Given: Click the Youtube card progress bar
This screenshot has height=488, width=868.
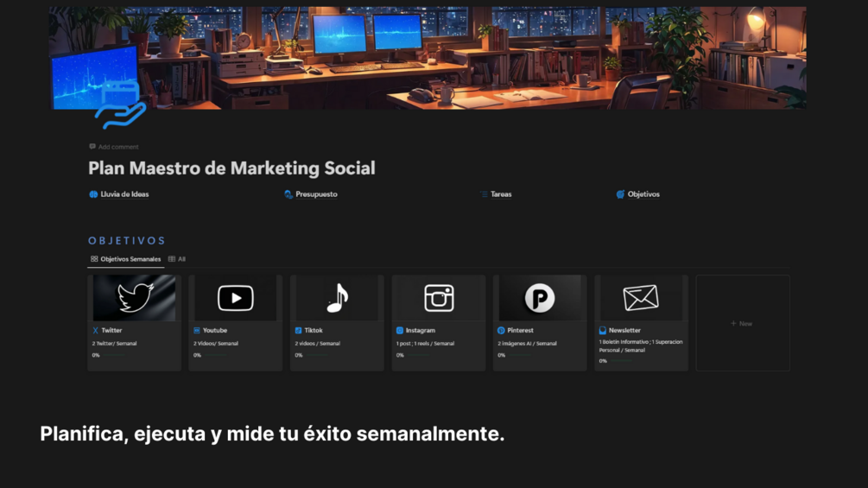Looking at the screenshot, I should pyautogui.click(x=215, y=355).
